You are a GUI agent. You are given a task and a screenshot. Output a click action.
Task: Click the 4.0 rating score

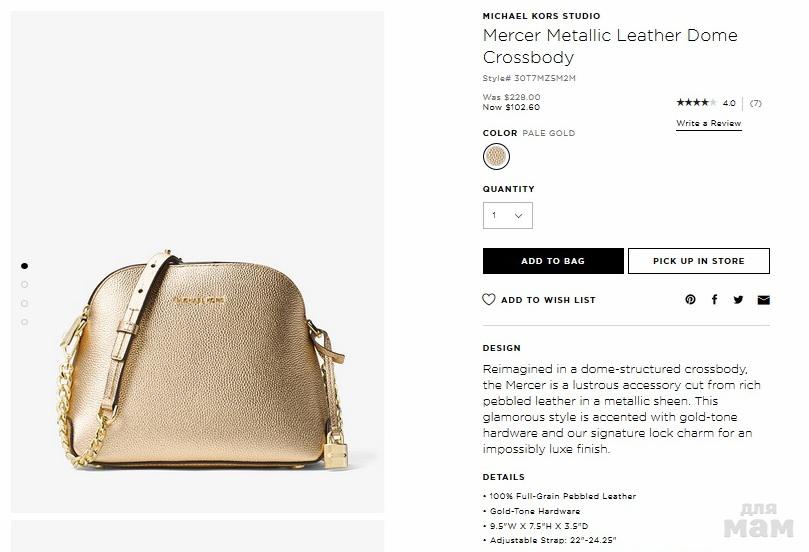[729, 103]
